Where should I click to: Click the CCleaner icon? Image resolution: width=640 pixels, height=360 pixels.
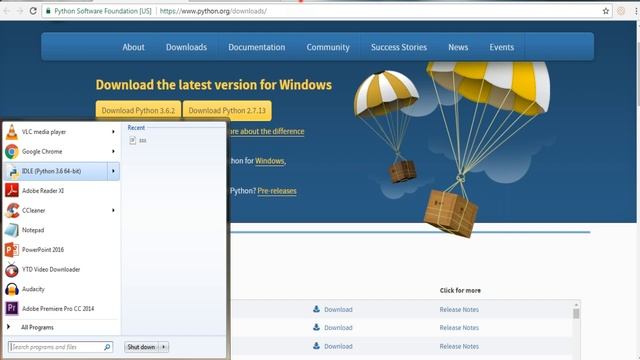[12, 210]
